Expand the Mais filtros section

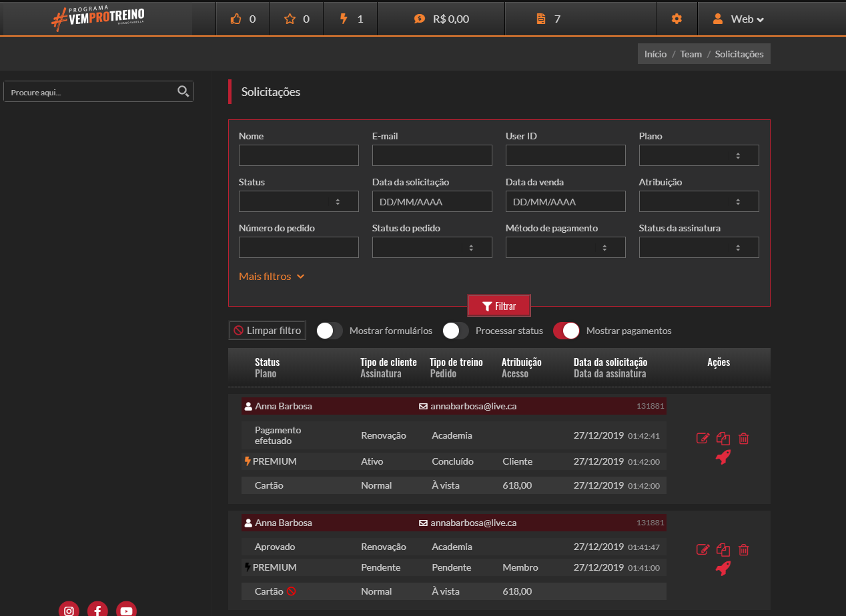[x=272, y=276]
